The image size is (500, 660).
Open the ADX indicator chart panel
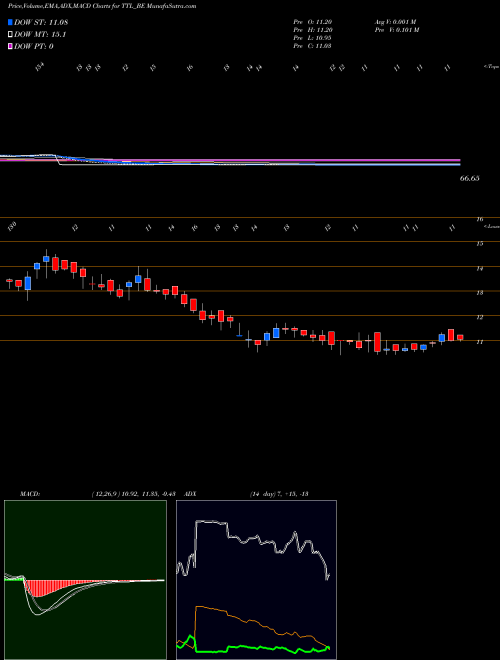pyautogui.click(x=256, y=580)
